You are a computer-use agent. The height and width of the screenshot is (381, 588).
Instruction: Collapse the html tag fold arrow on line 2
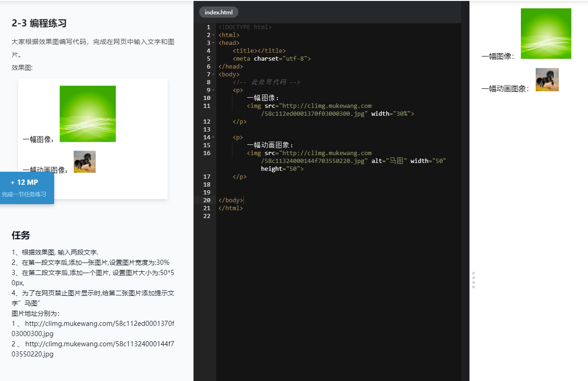[213, 35]
